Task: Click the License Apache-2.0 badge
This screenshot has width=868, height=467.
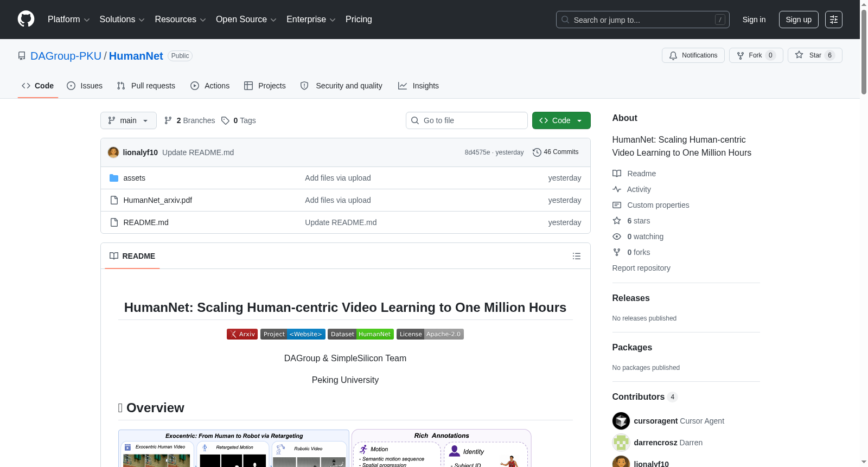Action: tap(430, 334)
